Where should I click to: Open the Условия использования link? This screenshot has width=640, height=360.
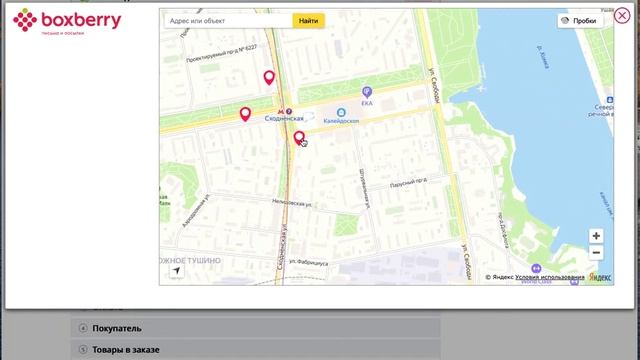(x=549, y=277)
